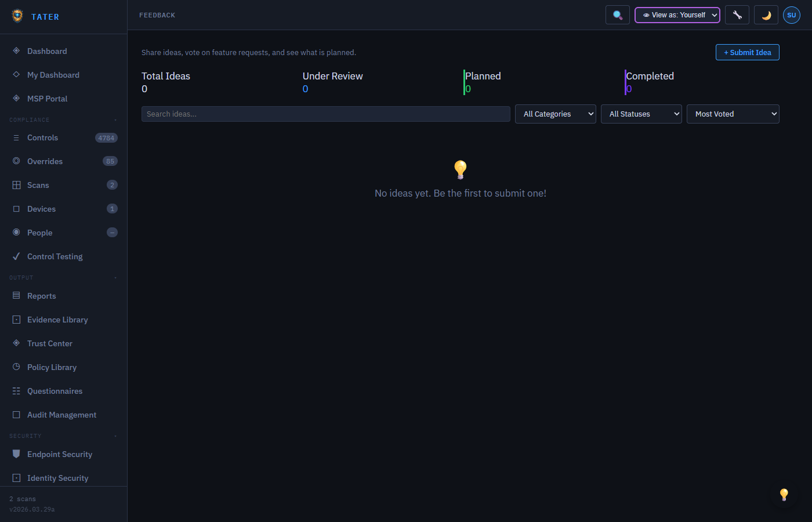This screenshot has width=812, height=522.
Task: Click the Tater logo icon
Action: [x=17, y=16]
